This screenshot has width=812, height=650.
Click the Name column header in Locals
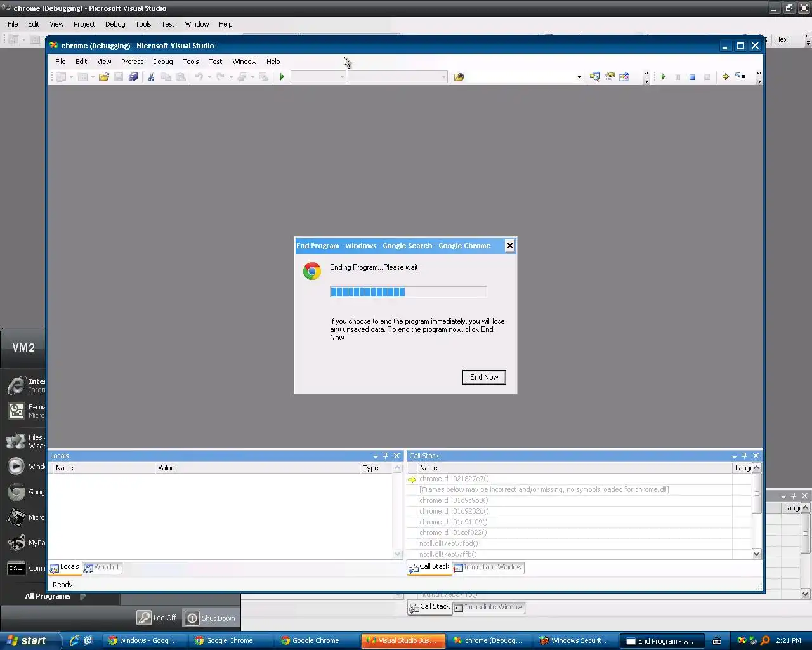click(103, 468)
